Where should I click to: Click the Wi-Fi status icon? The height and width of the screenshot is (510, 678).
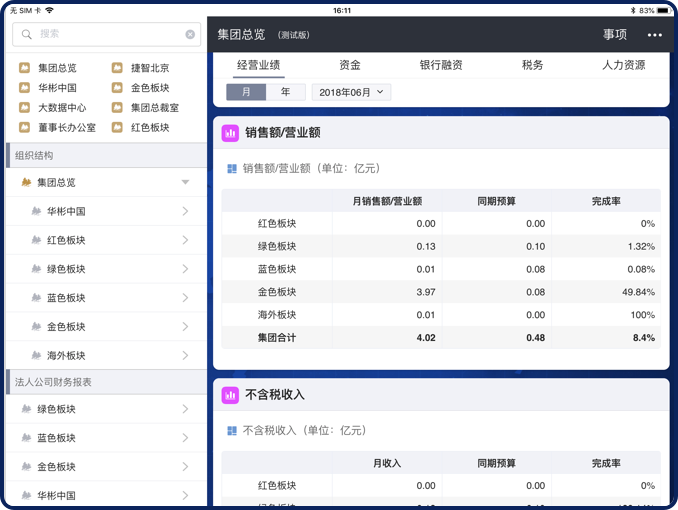[49, 10]
